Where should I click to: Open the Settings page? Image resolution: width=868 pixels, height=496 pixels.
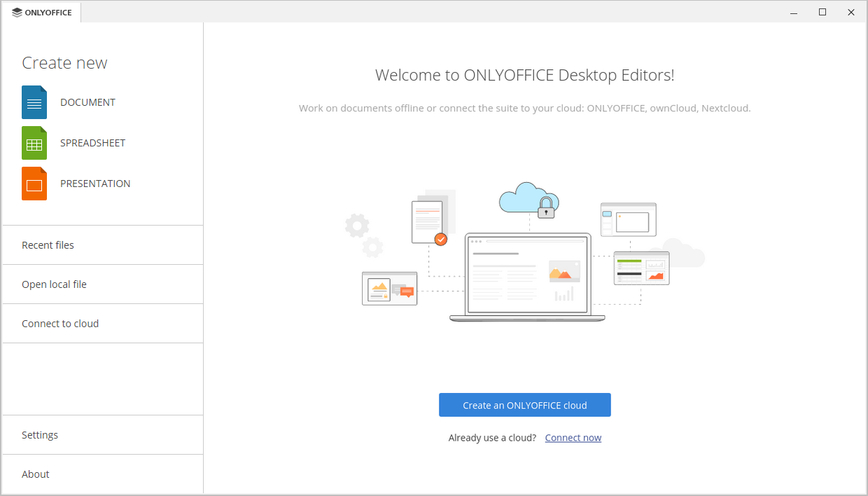pyautogui.click(x=103, y=435)
